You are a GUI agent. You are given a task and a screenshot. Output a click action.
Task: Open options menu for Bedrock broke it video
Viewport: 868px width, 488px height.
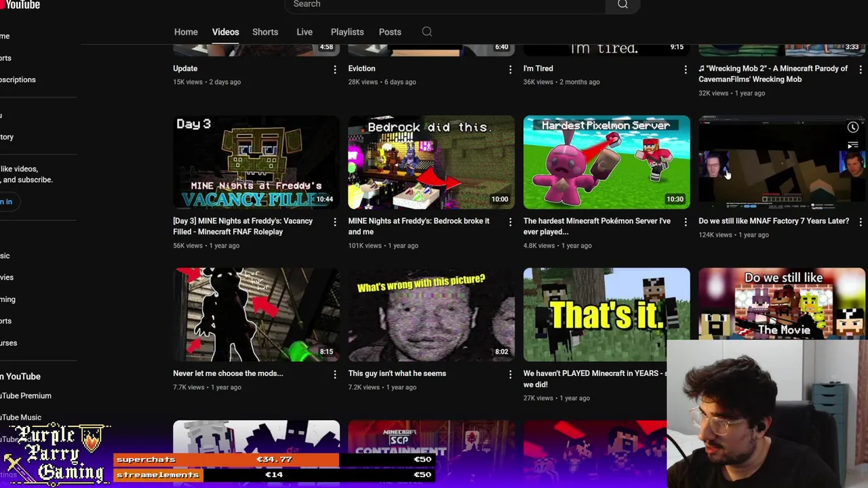(511, 222)
